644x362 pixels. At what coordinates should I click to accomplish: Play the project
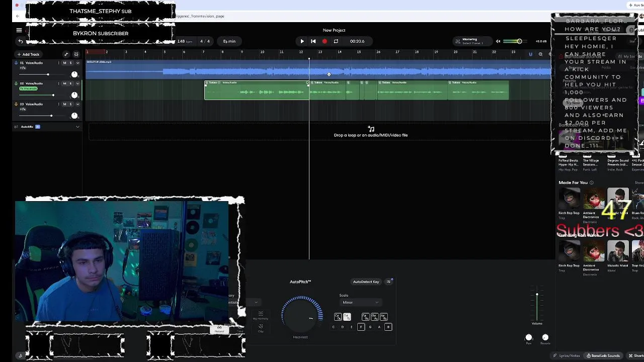(302, 41)
